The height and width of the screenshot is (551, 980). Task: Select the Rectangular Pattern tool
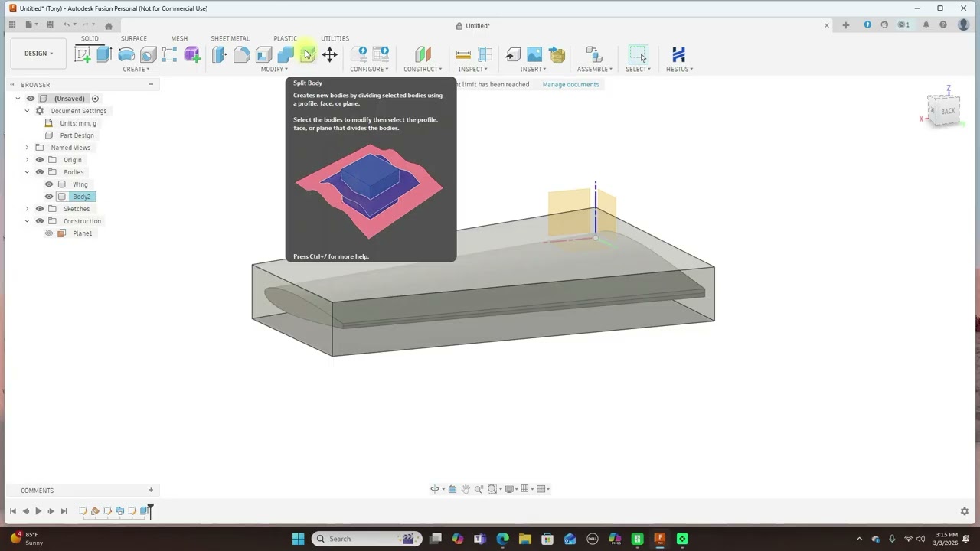pyautogui.click(x=169, y=54)
